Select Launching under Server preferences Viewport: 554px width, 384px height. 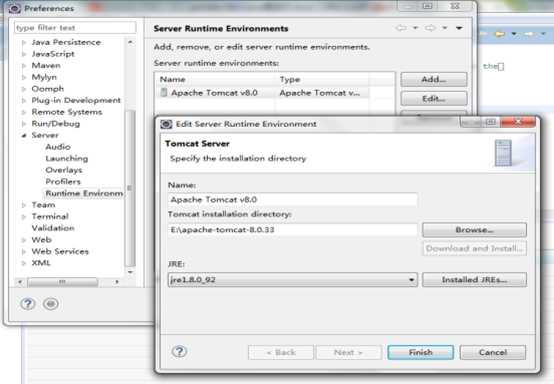pyautogui.click(x=67, y=158)
